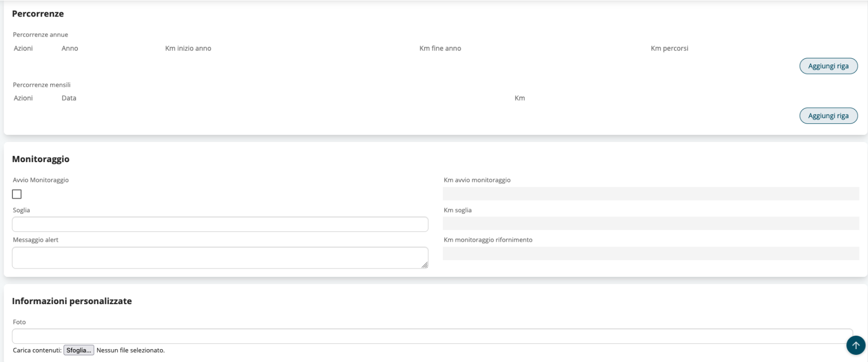Click the Km percorsi column header

click(670, 49)
